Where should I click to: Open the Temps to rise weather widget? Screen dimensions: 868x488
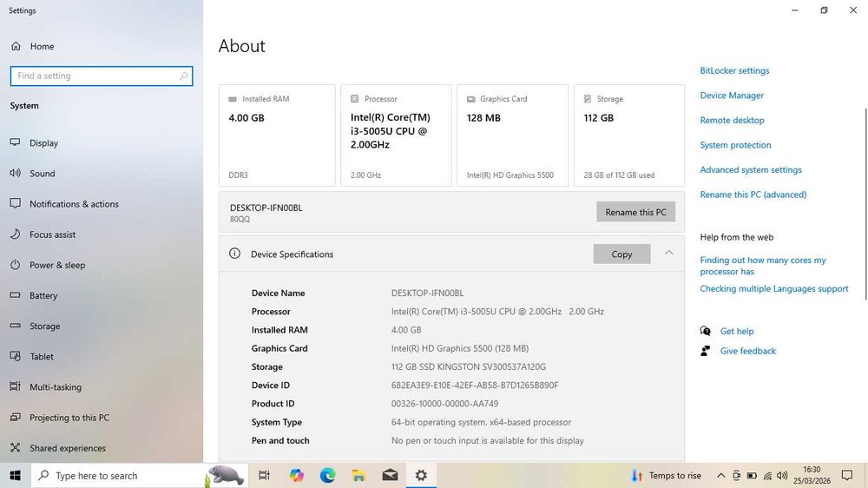click(x=667, y=475)
